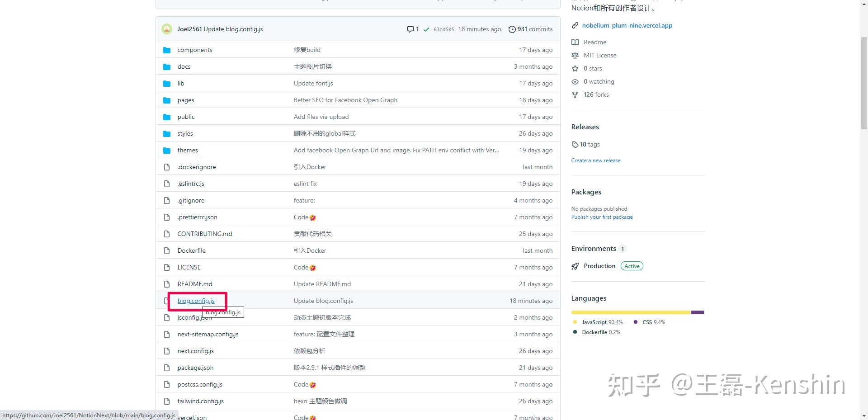Image resolution: width=868 pixels, height=420 pixels.
Task: Click Joel2561 avatar image
Action: click(x=167, y=29)
